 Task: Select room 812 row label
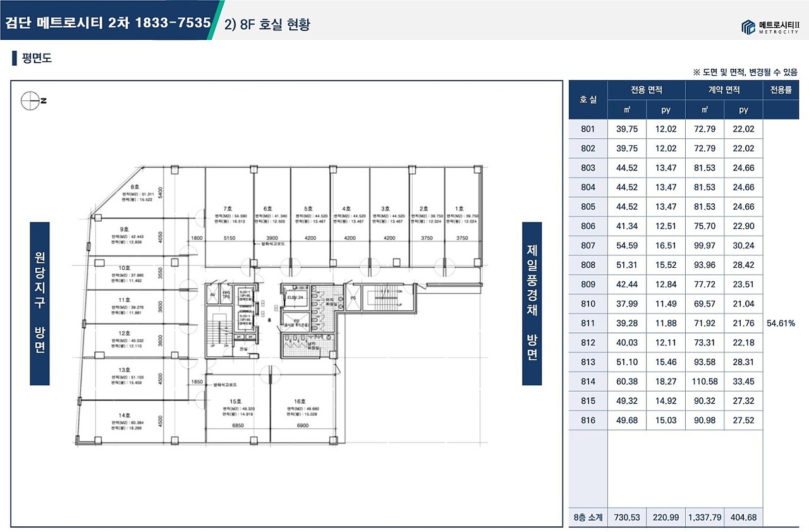[x=588, y=342]
